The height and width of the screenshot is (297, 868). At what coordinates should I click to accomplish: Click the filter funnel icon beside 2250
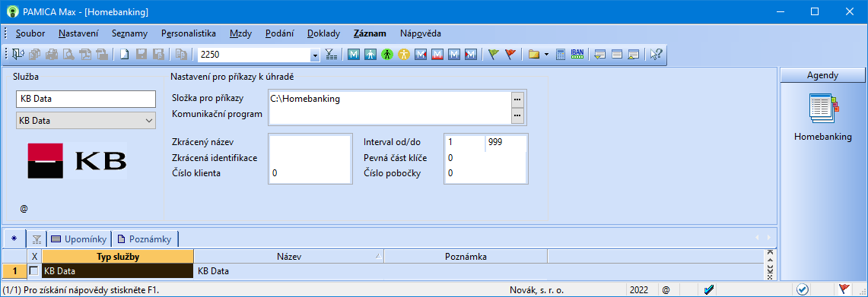(330, 54)
